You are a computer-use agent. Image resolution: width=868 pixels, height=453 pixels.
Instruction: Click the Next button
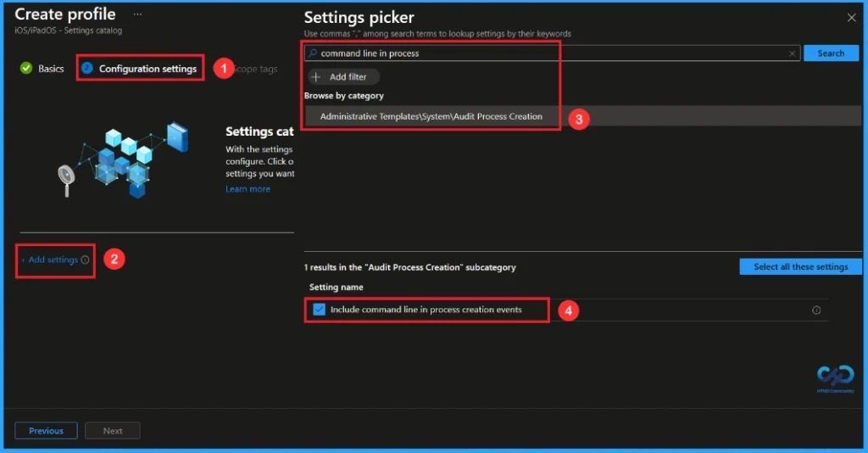point(113,430)
